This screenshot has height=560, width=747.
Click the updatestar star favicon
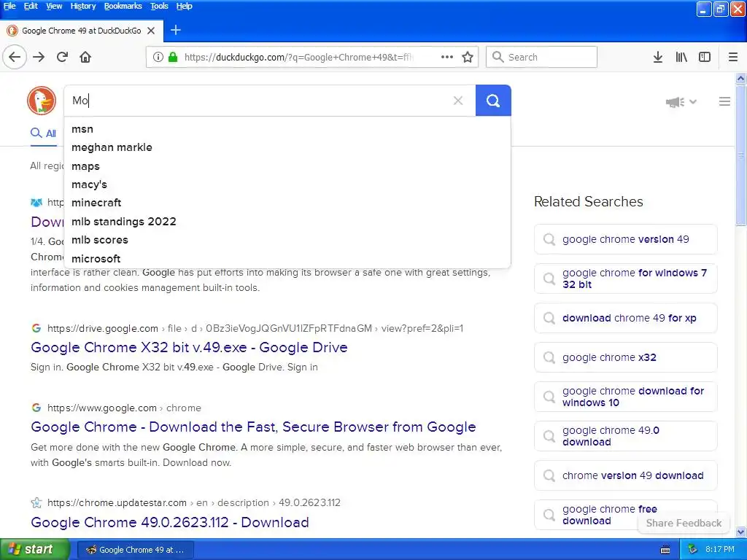36,502
